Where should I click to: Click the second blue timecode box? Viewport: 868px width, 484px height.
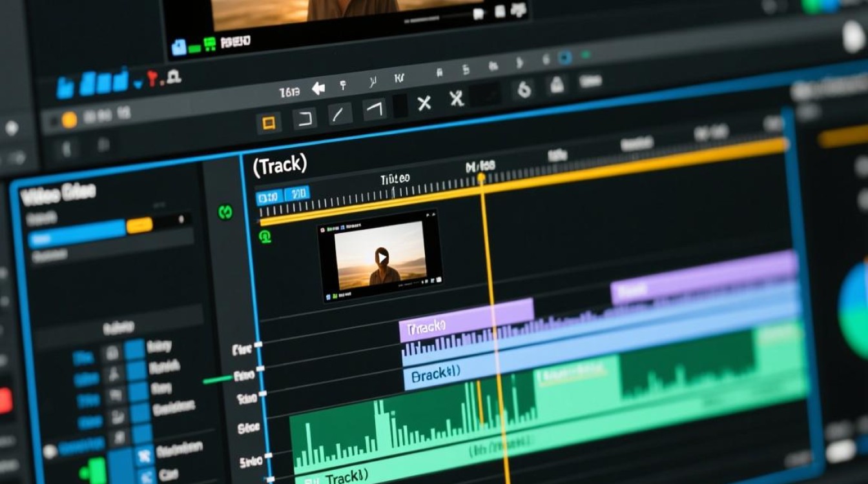pos(296,193)
